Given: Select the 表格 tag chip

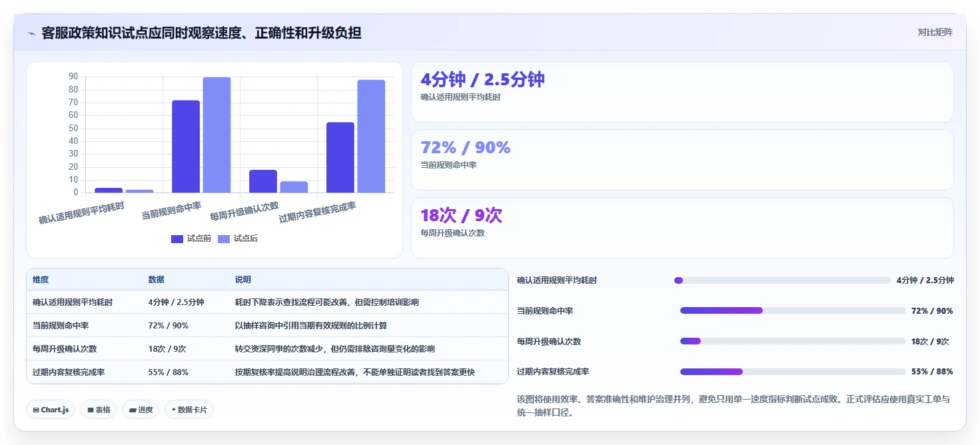Looking at the screenshot, I should [99, 410].
